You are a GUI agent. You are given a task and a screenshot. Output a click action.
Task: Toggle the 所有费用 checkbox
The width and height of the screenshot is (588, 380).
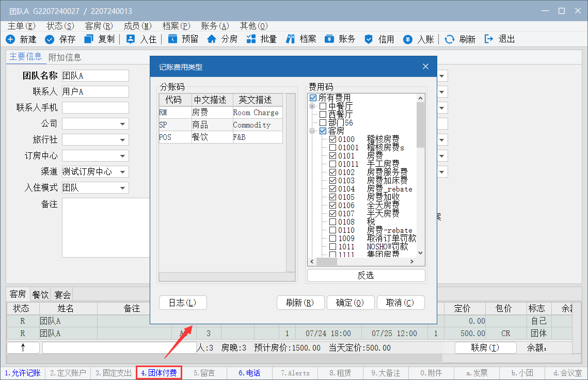(x=313, y=98)
